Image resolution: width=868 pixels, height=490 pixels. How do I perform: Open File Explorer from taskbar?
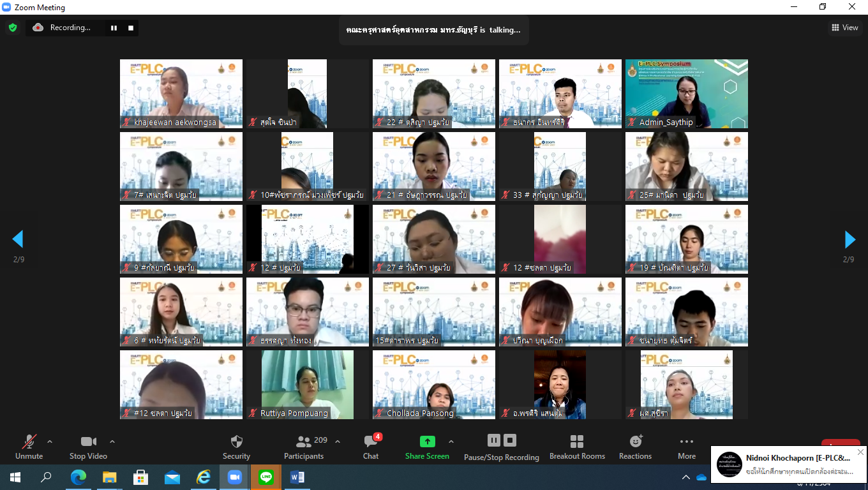click(x=109, y=477)
